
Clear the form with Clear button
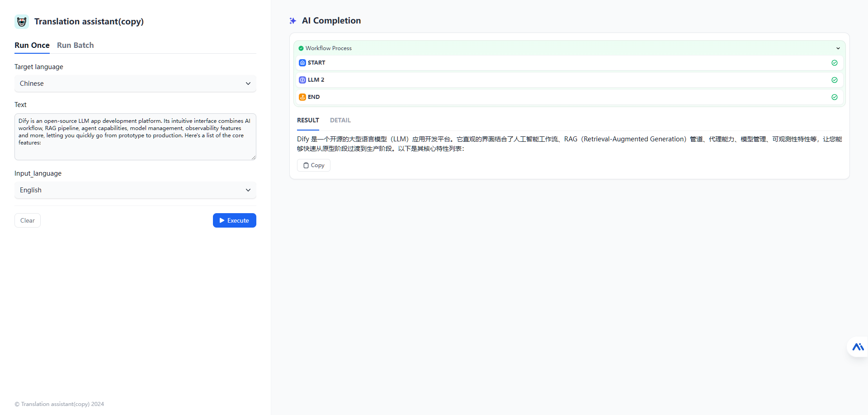click(x=28, y=220)
